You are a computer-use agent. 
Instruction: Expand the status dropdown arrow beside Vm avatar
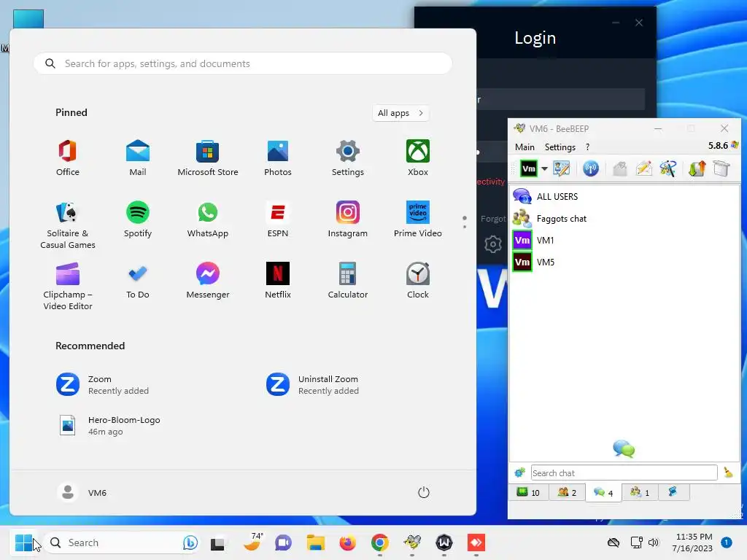pyautogui.click(x=544, y=168)
